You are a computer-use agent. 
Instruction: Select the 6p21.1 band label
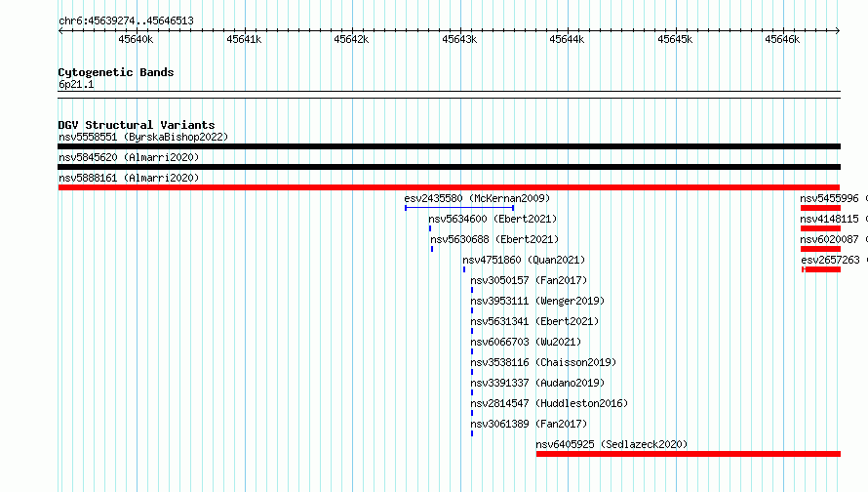coord(76,84)
